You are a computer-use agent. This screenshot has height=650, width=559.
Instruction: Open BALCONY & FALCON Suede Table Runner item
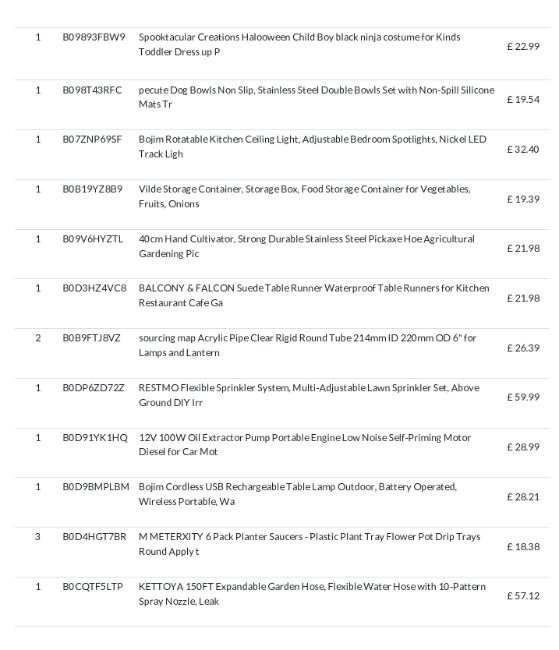314,295
